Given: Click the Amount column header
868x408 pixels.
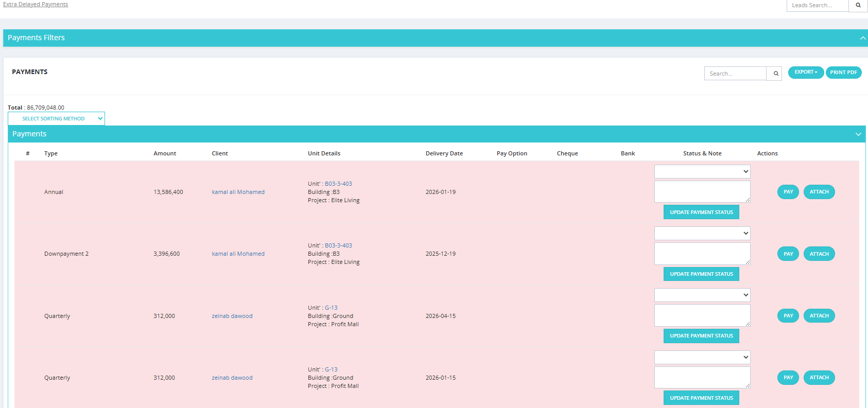Looking at the screenshot, I should coord(165,153).
